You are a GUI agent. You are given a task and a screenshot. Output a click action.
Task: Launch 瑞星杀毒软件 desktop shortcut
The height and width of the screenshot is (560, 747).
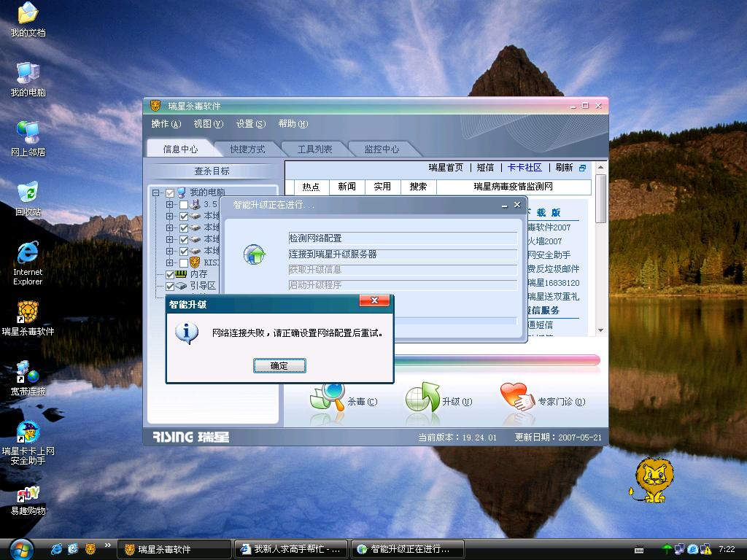point(28,319)
